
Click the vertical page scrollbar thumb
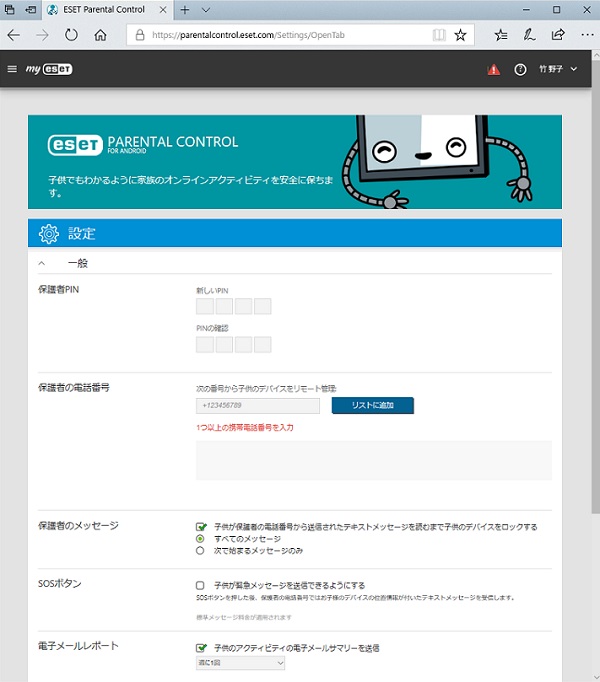[596, 287]
